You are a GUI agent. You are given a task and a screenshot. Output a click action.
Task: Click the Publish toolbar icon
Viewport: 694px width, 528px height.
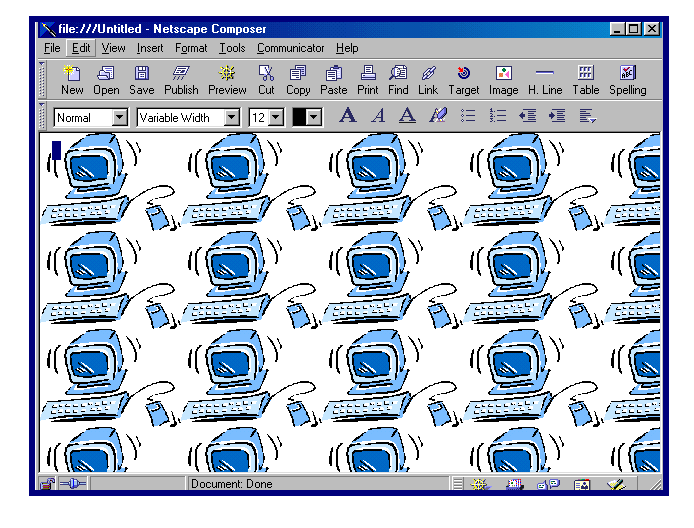181,79
